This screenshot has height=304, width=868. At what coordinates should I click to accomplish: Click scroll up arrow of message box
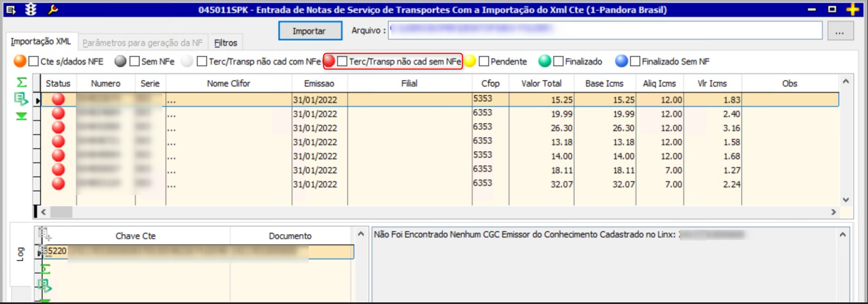(843, 235)
